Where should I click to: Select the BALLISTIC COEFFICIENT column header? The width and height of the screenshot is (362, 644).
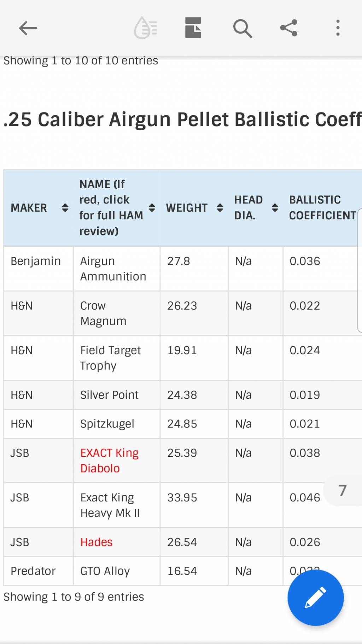[x=322, y=208]
